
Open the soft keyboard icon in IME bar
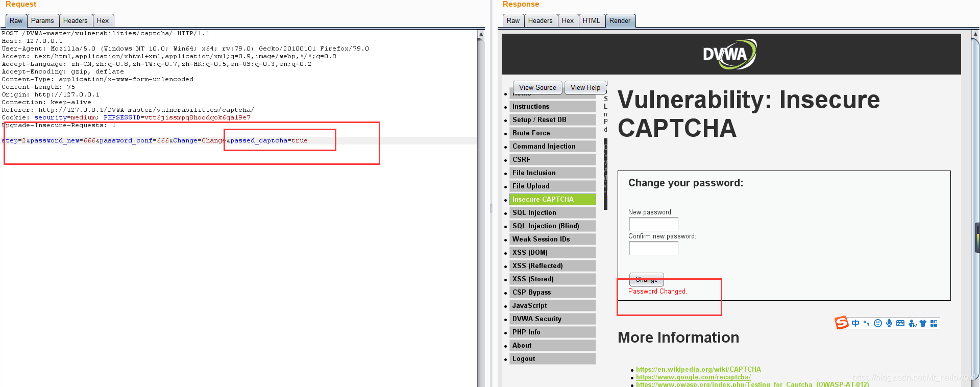point(900,323)
